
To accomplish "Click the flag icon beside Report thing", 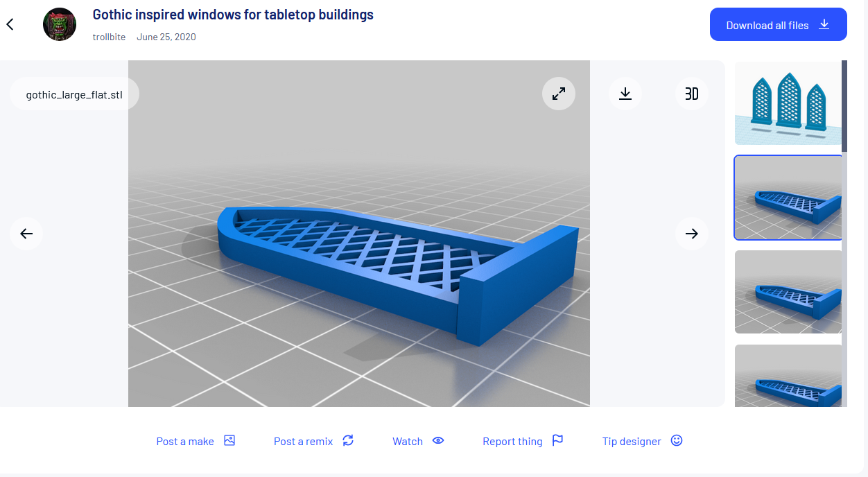I will coord(557,440).
